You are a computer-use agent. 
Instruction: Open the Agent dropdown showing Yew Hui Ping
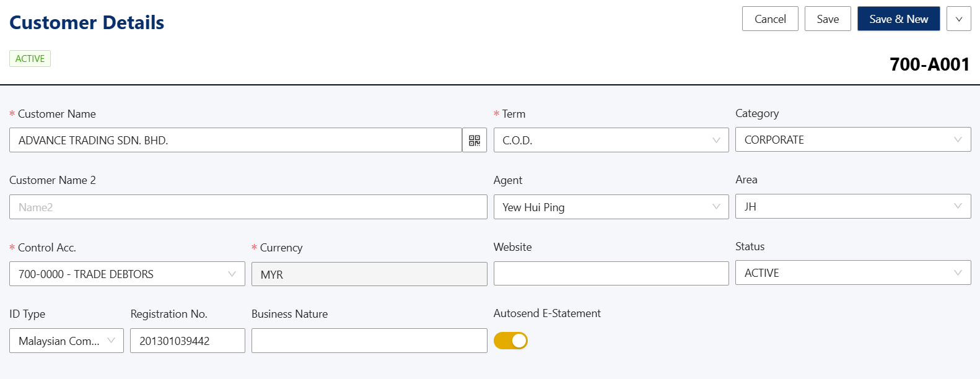(x=611, y=207)
